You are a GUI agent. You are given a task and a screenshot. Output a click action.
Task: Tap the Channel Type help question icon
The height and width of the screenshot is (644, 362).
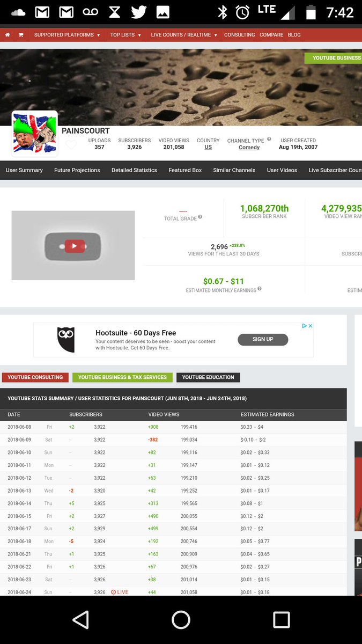click(269, 139)
